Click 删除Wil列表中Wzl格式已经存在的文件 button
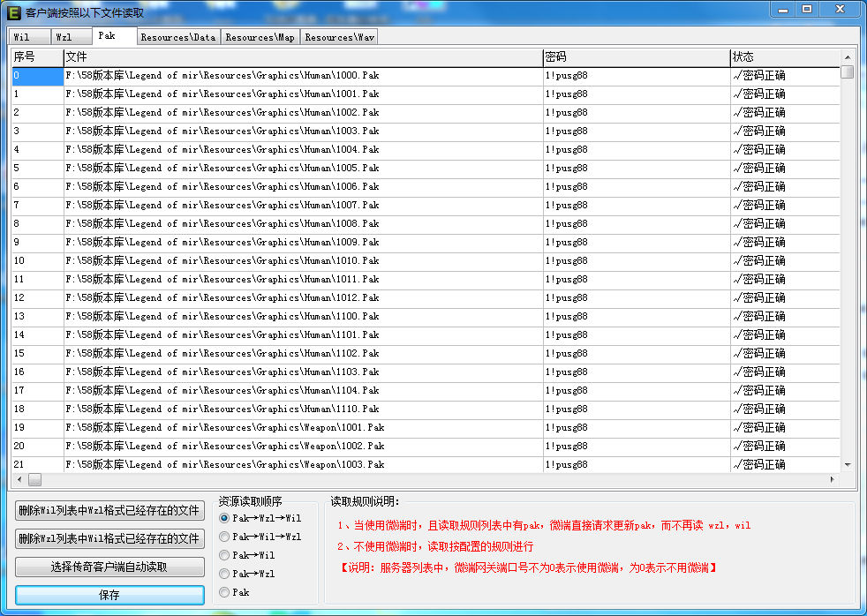This screenshot has width=867, height=616. click(x=109, y=511)
